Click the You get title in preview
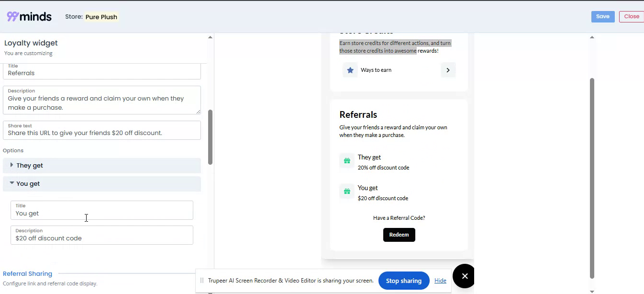The height and width of the screenshot is (294, 644). (x=368, y=188)
